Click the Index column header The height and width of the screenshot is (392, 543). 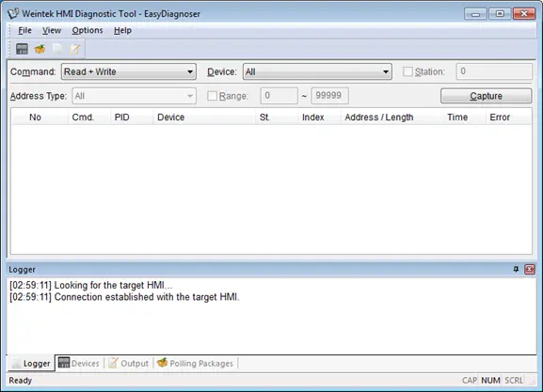(319, 118)
